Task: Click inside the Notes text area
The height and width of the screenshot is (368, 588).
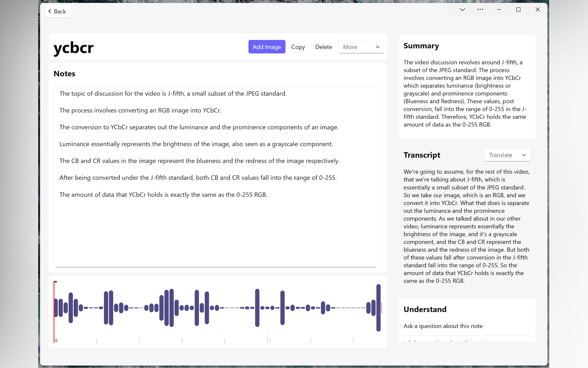Action: click(215, 231)
